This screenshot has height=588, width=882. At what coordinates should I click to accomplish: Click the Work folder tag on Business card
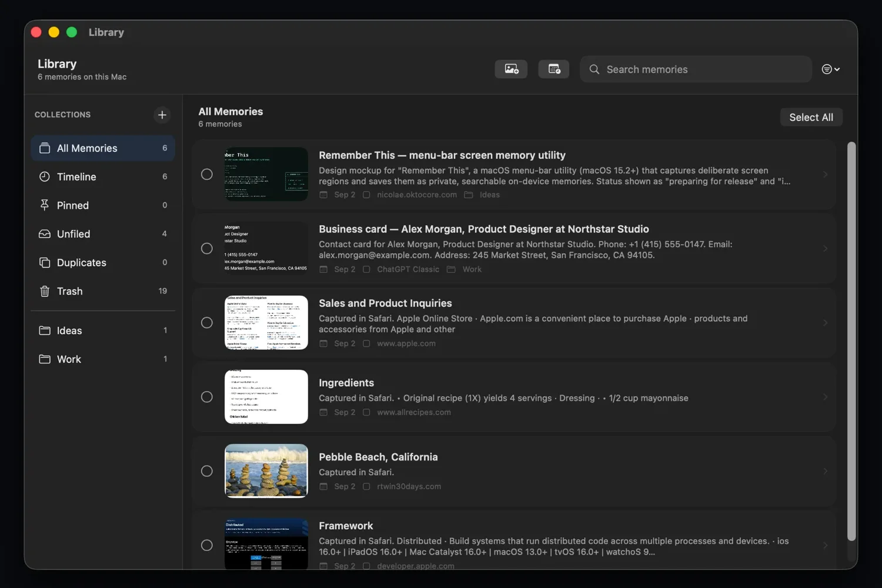[465, 269]
